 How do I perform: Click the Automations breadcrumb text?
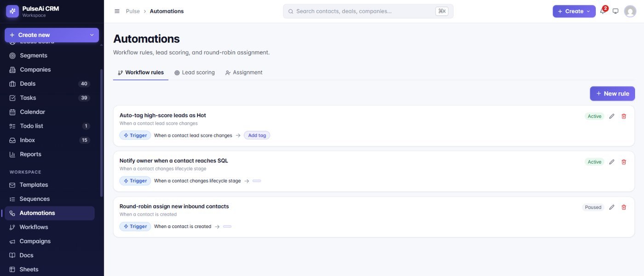tap(167, 11)
